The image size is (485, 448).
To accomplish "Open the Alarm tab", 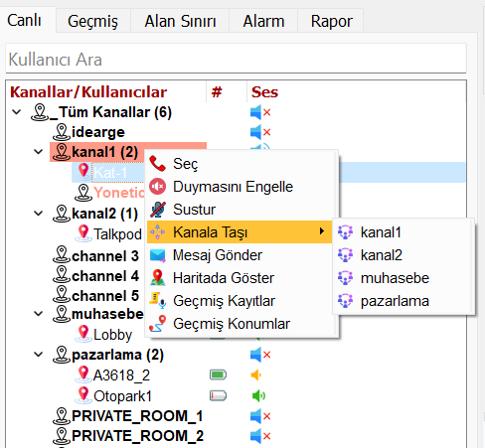I will coord(263,21).
